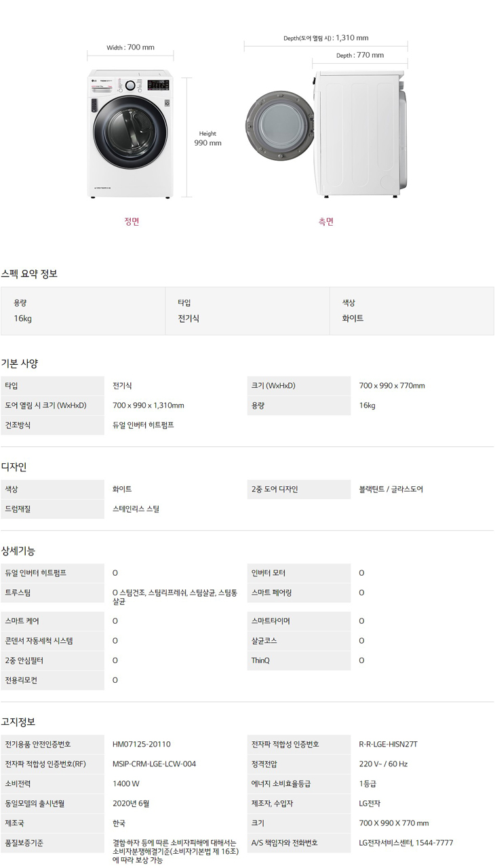Click the Width : 700 mm dimension label

pyautogui.click(x=131, y=47)
